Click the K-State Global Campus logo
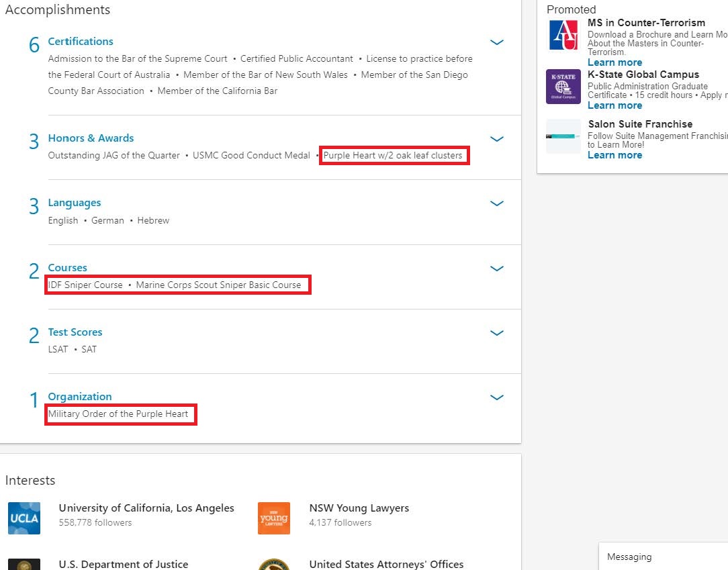The image size is (728, 570). coord(563,87)
